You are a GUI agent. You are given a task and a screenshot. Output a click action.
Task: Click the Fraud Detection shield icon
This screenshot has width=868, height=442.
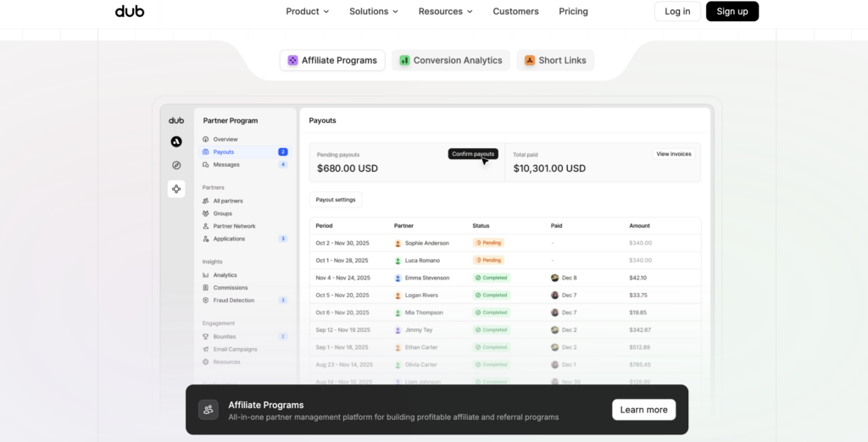205,301
